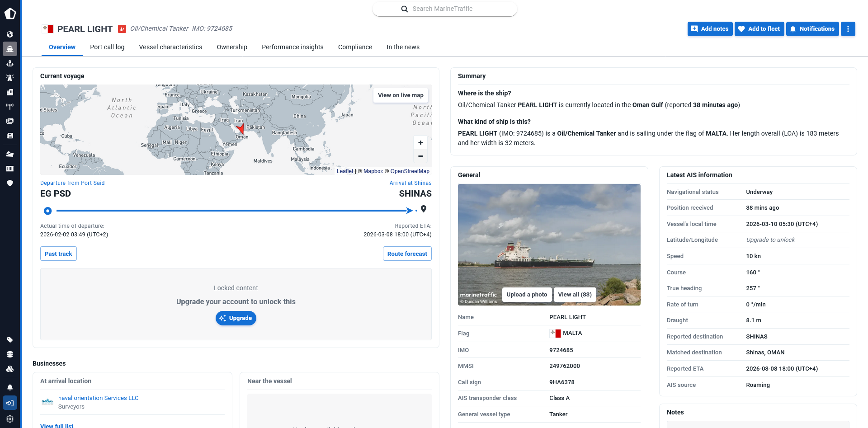Open the photos gallery icon in sidebar
The width and height of the screenshot is (868, 428).
tap(10, 121)
